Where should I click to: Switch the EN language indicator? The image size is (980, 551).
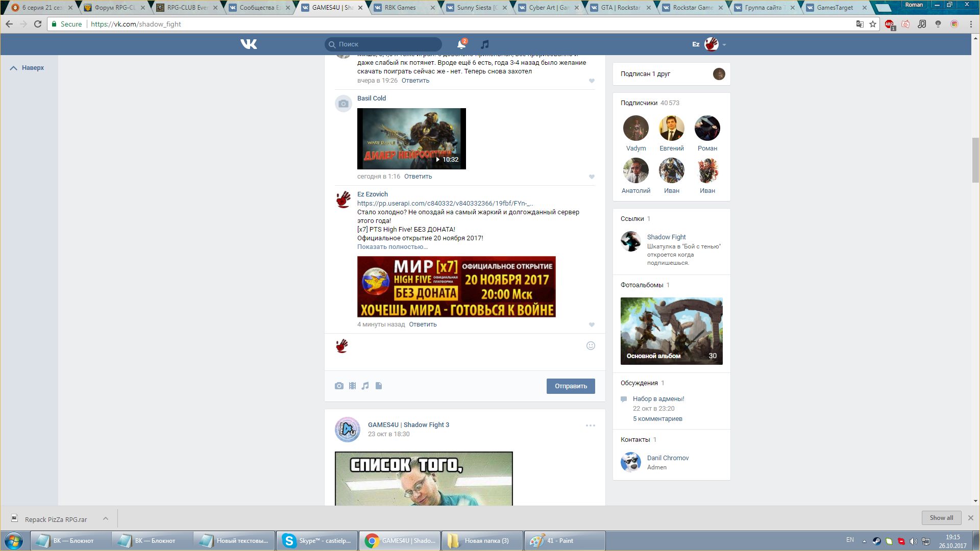(850, 540)
